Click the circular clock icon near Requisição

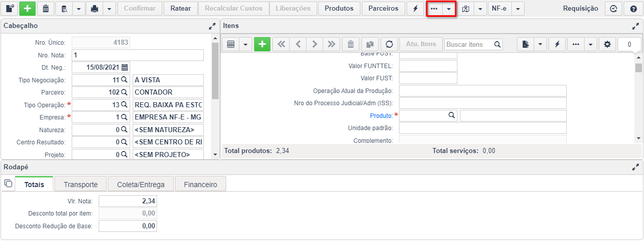point(615,9)
